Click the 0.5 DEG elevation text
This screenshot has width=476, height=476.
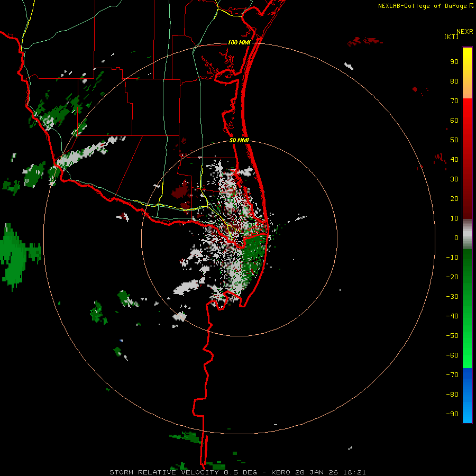click(241, 472)
